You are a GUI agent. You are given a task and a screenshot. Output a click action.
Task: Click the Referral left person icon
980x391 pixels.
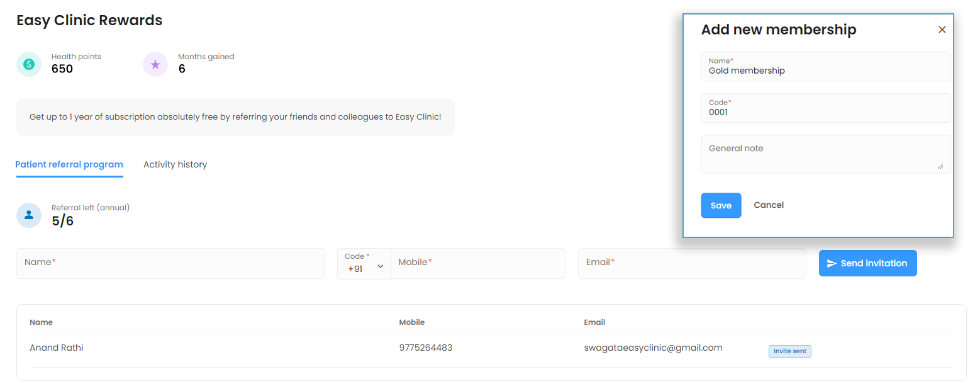coord(29,215)
